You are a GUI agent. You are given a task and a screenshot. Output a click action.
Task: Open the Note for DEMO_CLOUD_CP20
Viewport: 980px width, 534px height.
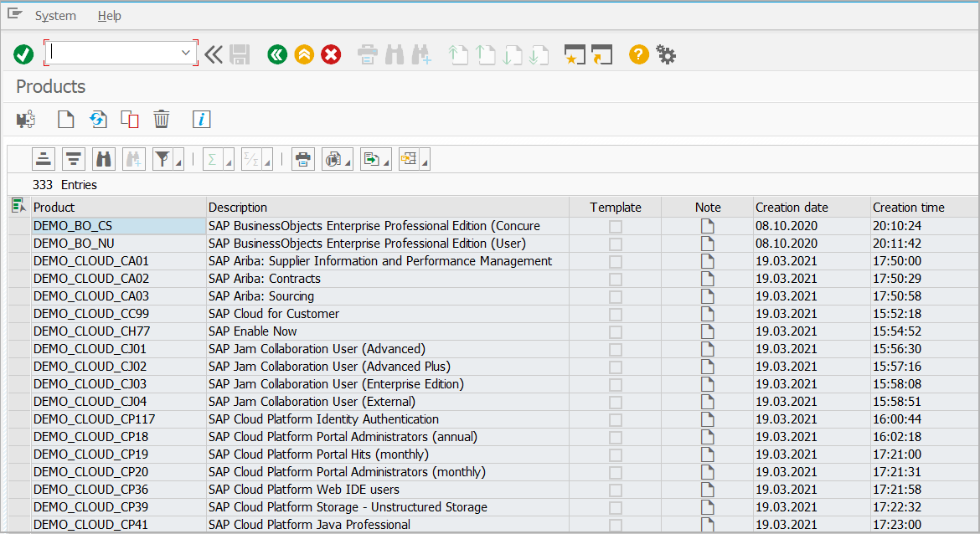708,472
